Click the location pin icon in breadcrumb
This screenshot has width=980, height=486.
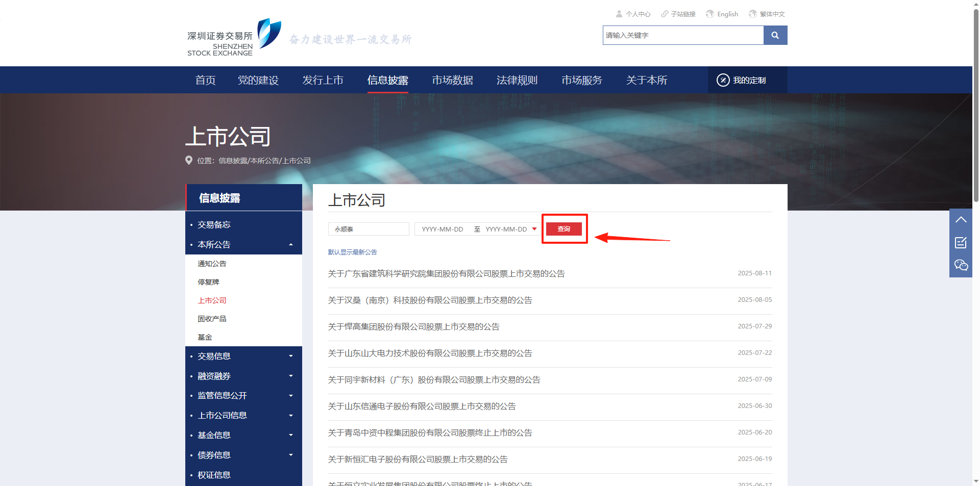pyautogui.click(x=189, y=160)
